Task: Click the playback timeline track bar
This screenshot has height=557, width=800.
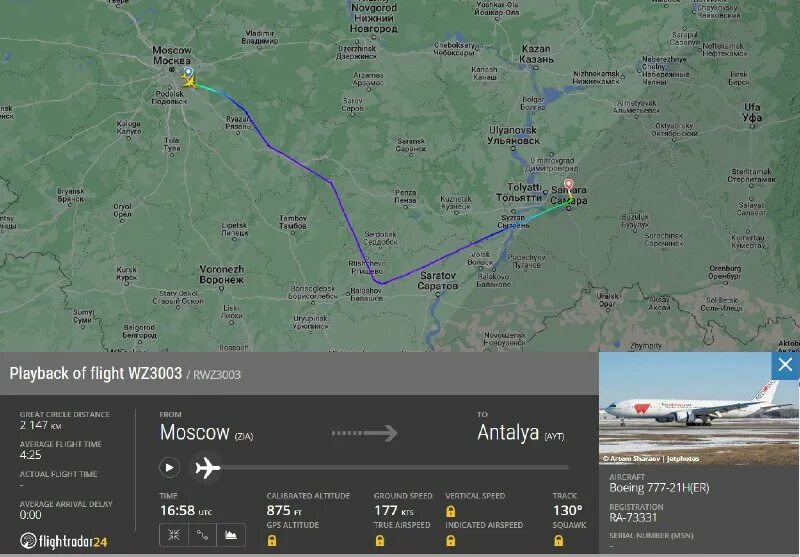Action: 394,467
